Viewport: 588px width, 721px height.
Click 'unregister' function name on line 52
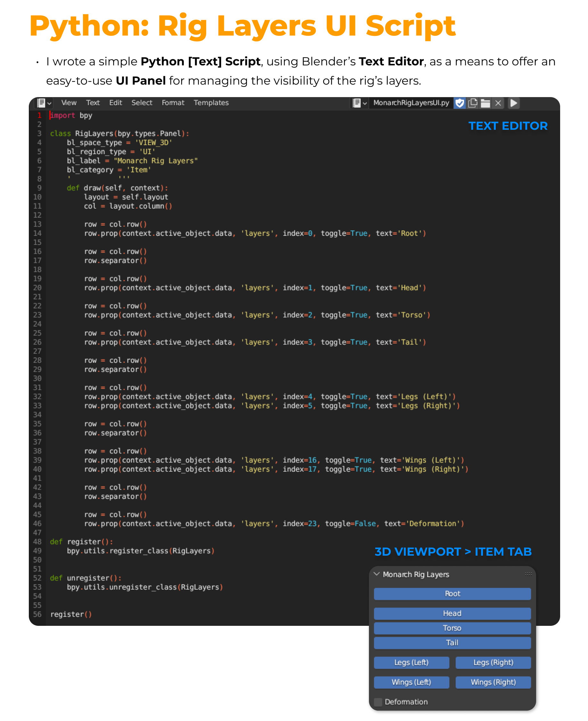point(88,578)
